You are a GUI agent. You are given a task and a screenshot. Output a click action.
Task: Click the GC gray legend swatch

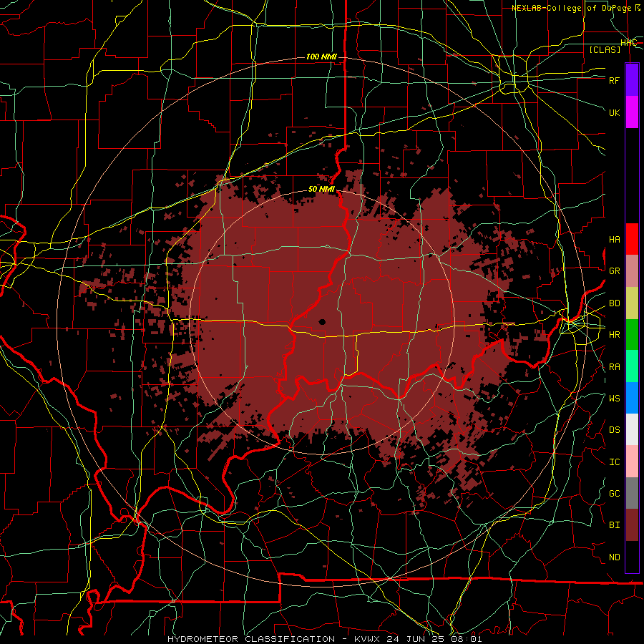coord(632,493)
